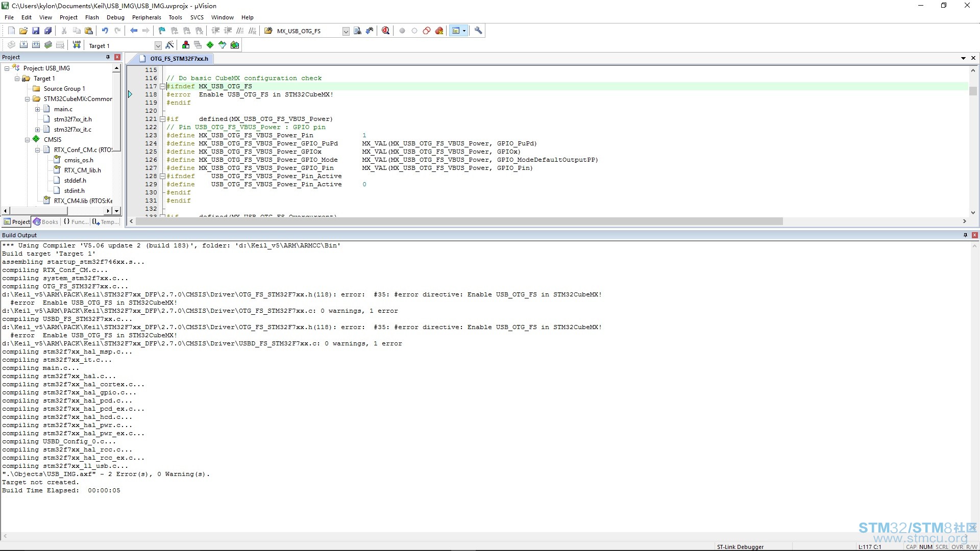980x551 pixels.
Task: Comment selection toolbar icon
Action: (240, 31)
